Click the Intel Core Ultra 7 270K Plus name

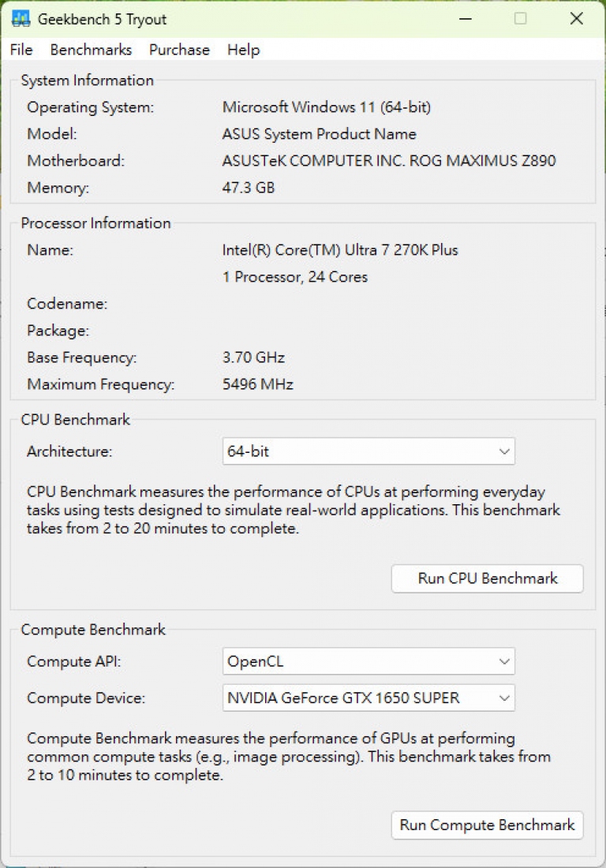point(340,250)
